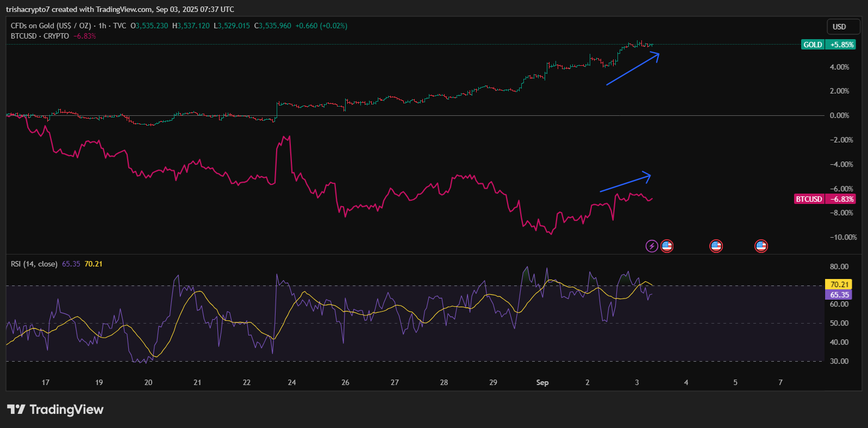The image size is (868, 428).
Task: Open the middle US flag economic event
Action: [716, 246]
